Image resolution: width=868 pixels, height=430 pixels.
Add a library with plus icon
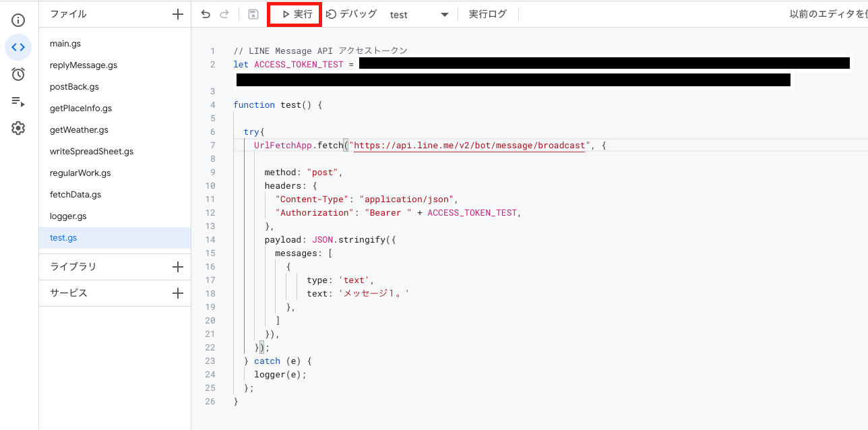pos(178,267)
